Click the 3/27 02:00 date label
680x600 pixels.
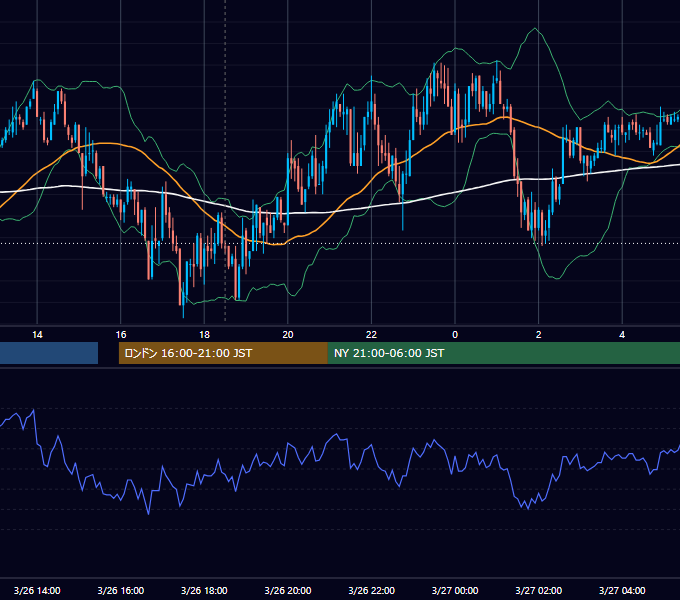pos(538,590)
